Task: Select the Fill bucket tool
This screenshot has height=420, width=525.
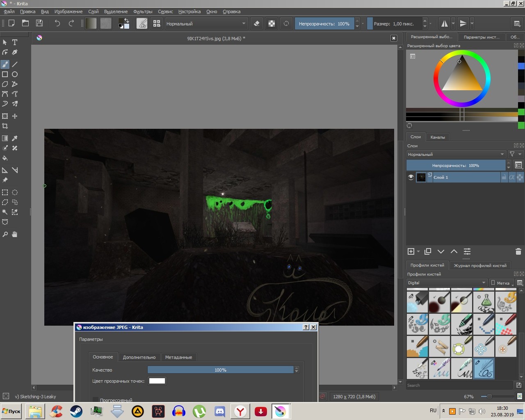Action: coord(5,158)
